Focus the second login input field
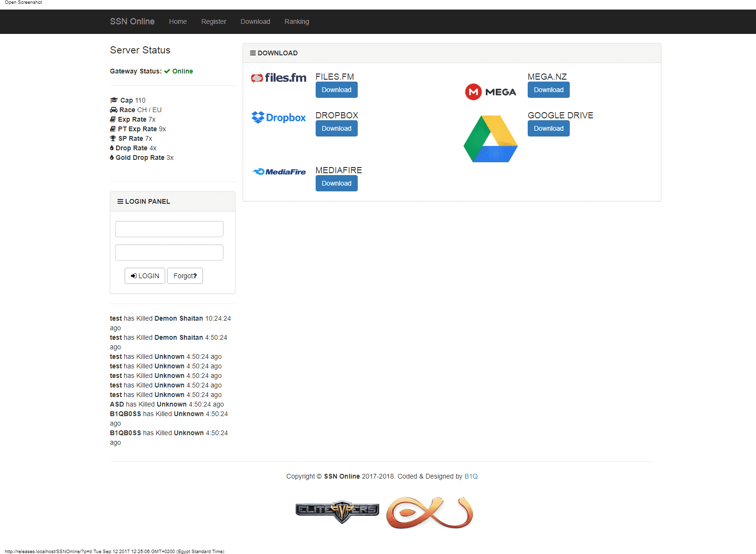The image size is (756, 554). [x=169, y=252]
